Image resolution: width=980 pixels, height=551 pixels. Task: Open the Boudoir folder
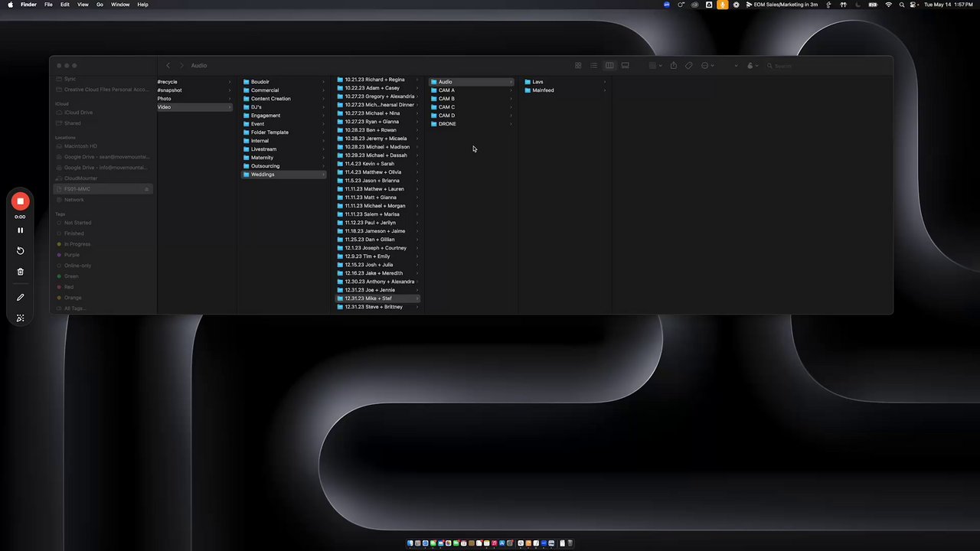283,82
